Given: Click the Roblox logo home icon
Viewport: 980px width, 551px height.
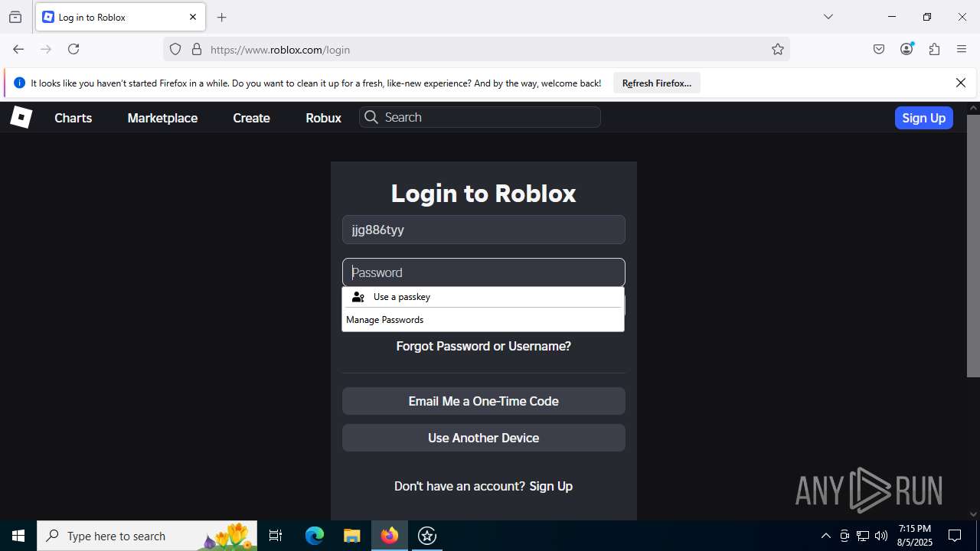Looking at the screenshot, I should (21, 117).
